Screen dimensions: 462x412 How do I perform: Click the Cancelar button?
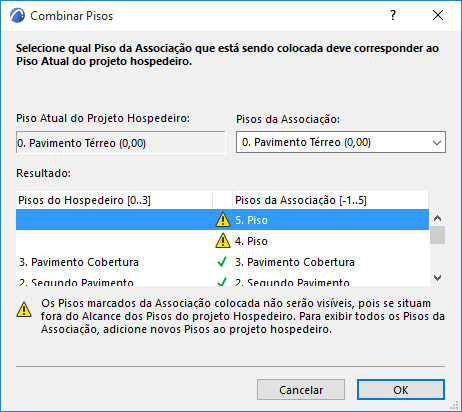pyautogui.click(x=301, y=389)
